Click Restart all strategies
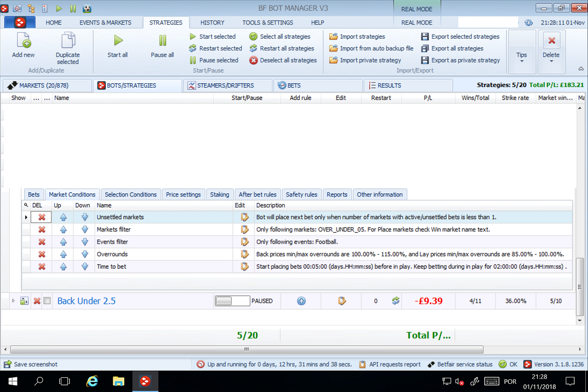Image resolution: width=588 pixels, height=392 pixels. point(282,48)
